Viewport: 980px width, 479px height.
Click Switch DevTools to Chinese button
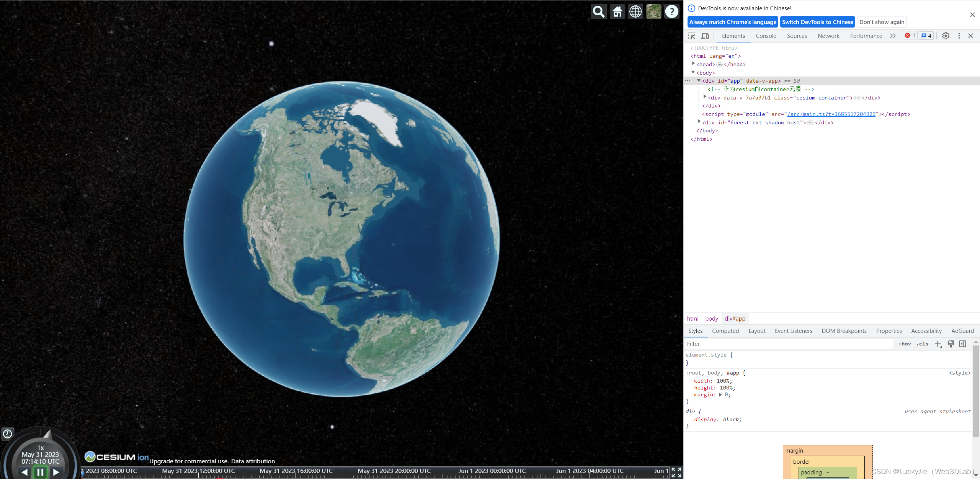(x=818, y=22)
